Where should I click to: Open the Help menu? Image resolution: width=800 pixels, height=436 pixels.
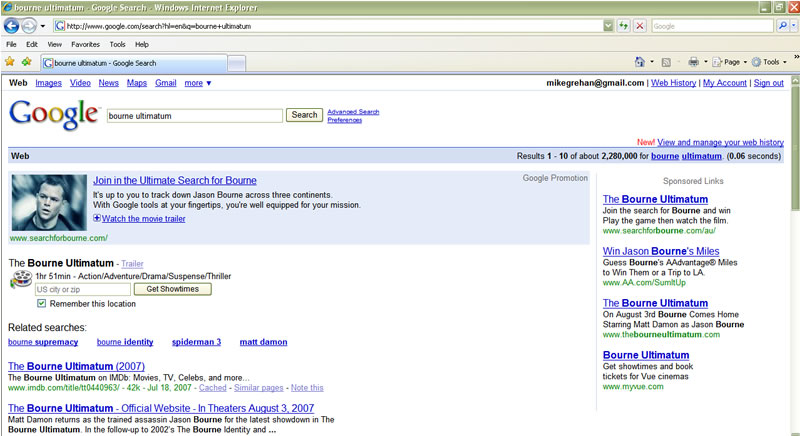[x=142, y=44]
